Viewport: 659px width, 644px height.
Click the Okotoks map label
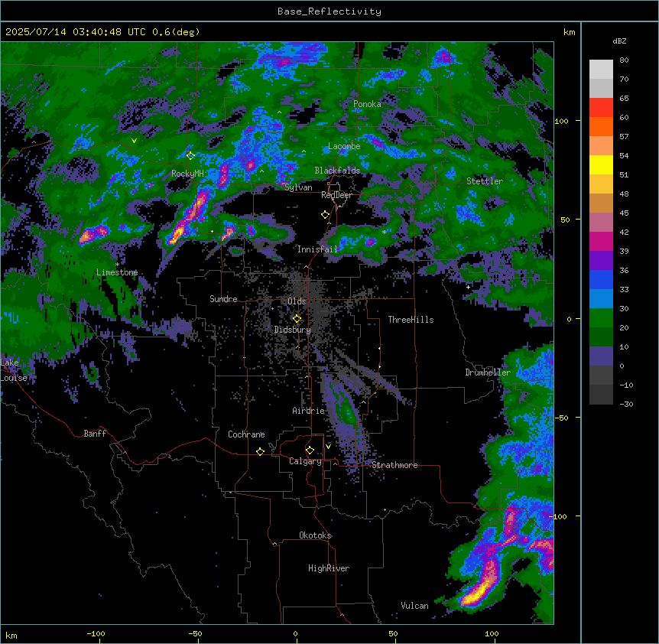tap(315, 535)
